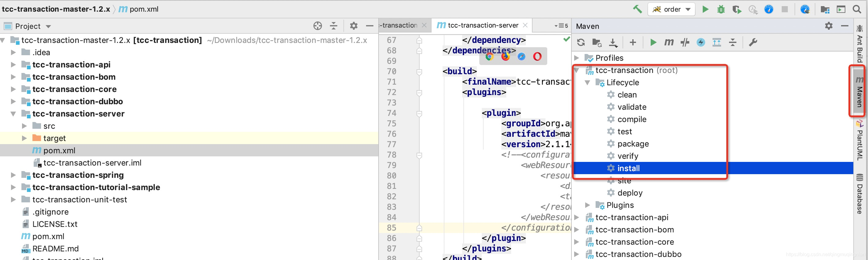868x260 pixels.
Task: Click the download sources and documentation icon
Action: pyautogui.click(x=613, y=42)
